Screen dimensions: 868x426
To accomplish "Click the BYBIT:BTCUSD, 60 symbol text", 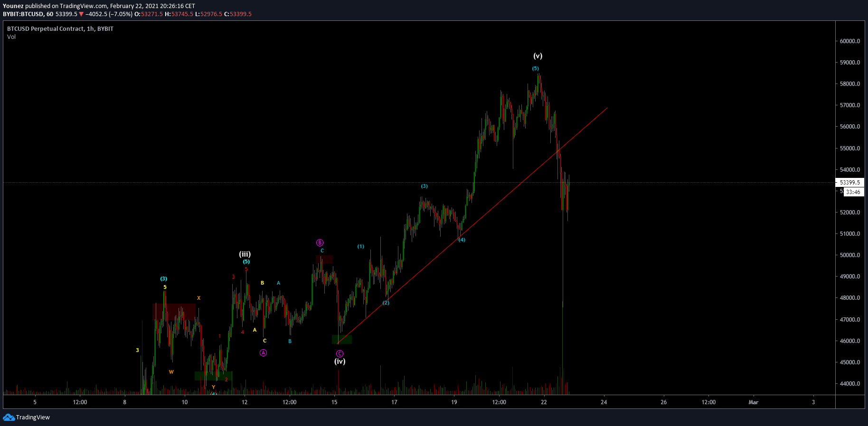I will (28, 14).
